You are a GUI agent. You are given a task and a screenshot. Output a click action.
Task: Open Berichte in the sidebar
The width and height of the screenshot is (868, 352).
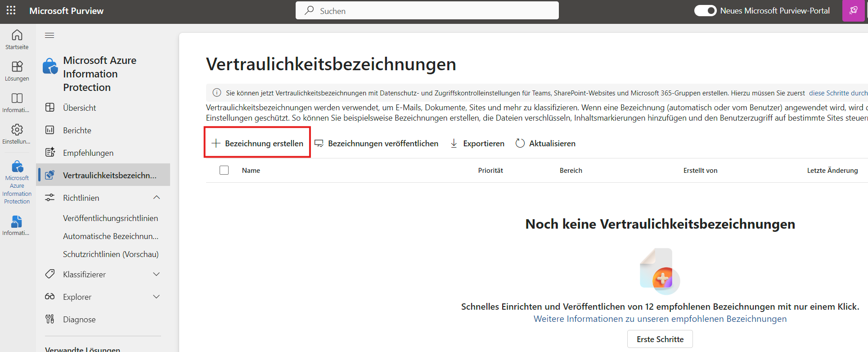click(77, 131)
